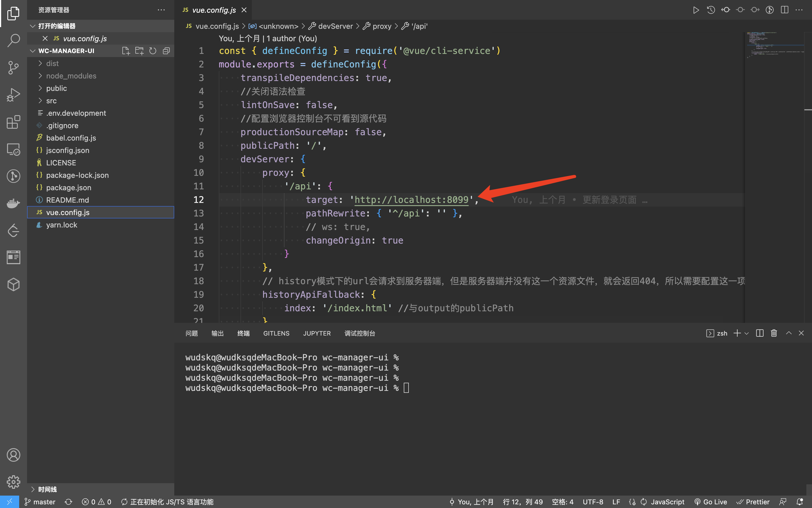Click the master branch in status bar
This screenshot has width=812, height=508.
(40, 502)
